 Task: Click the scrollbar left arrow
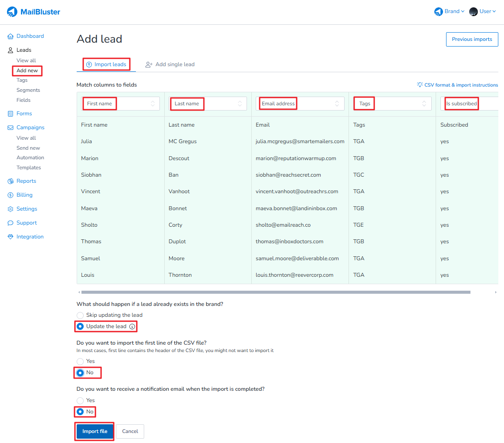[79, 292]
